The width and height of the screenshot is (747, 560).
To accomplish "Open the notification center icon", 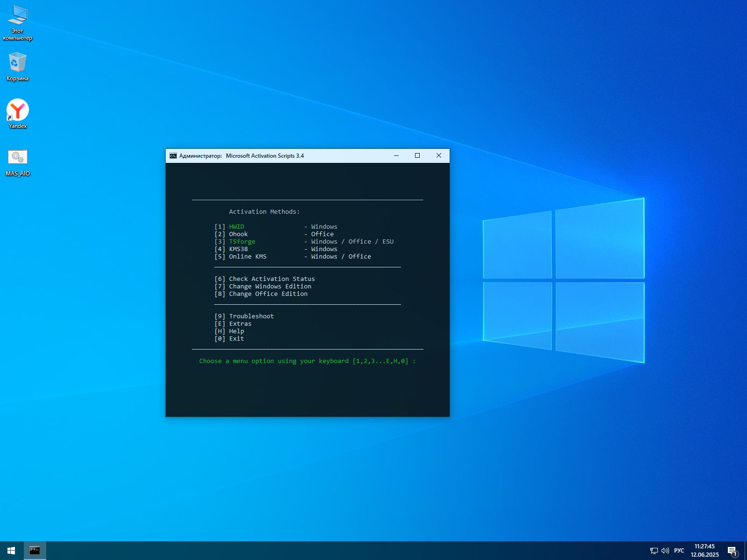I will [x=733, y=551].
